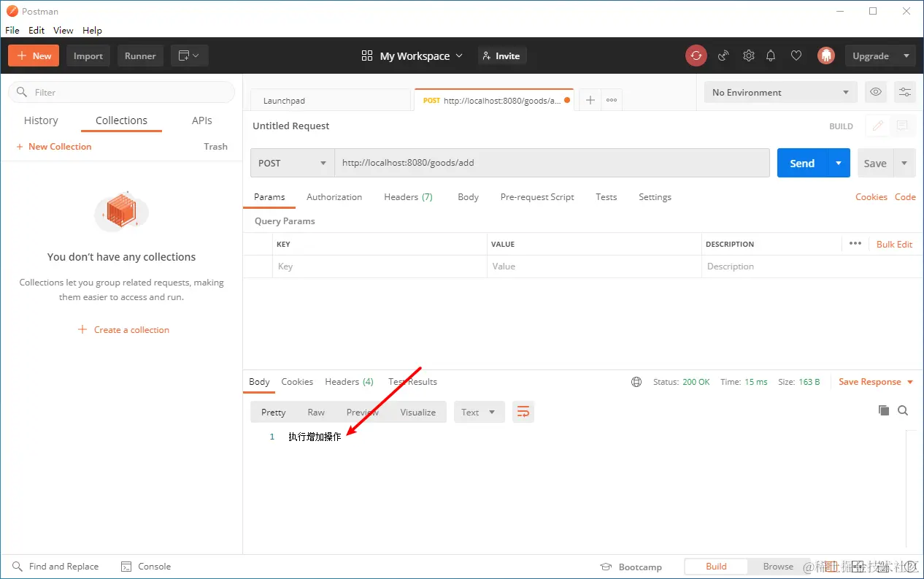Image resolution: width=924 pixels, height=579 pixels.
Task: Click the heart icon in header
Action: [x=796, y=55]
